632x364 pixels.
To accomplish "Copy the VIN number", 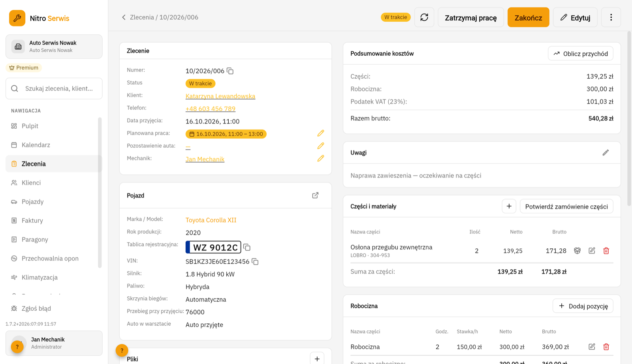I will 255,262.
